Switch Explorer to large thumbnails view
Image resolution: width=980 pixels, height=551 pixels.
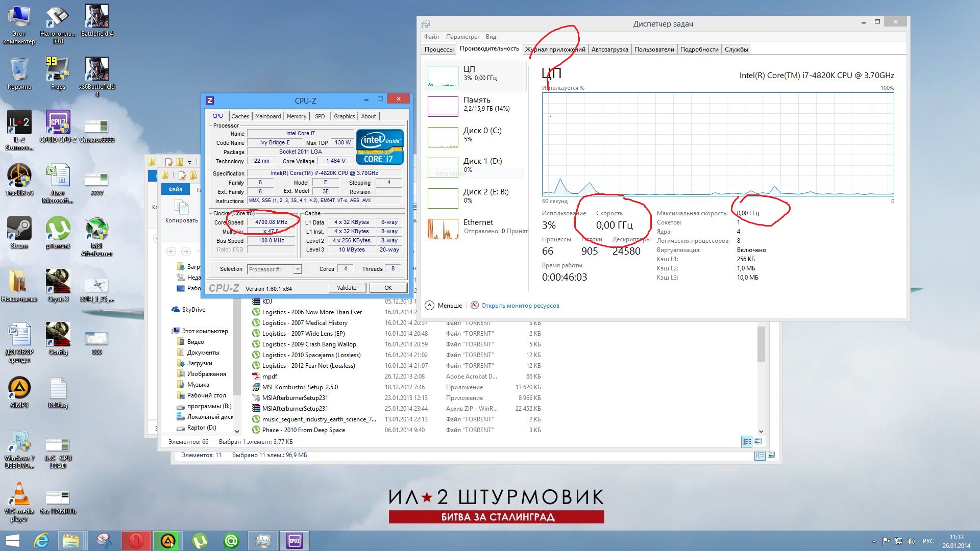[x=758, y=441]
